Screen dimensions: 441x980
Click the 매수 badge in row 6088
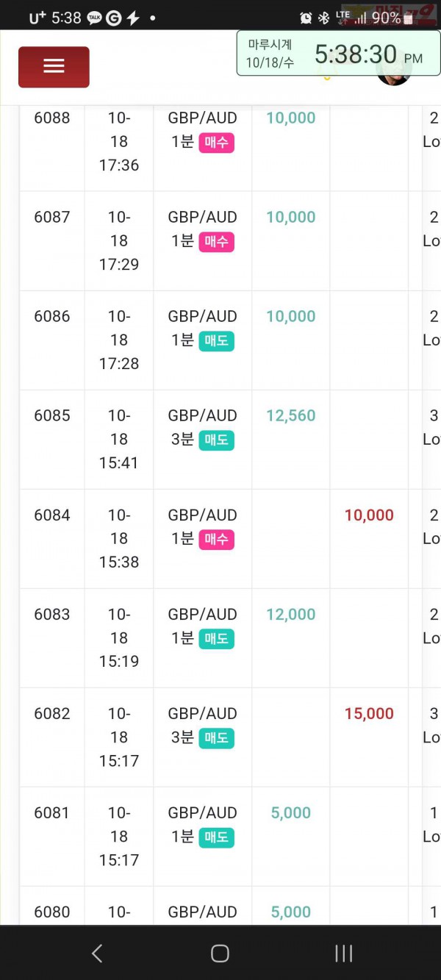click(216, 143)
